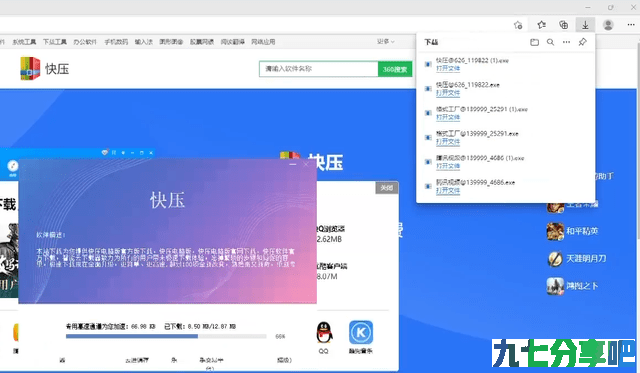
Task: Expand the 更多 dropdown in navigation bar
Action: click(385, 42)
